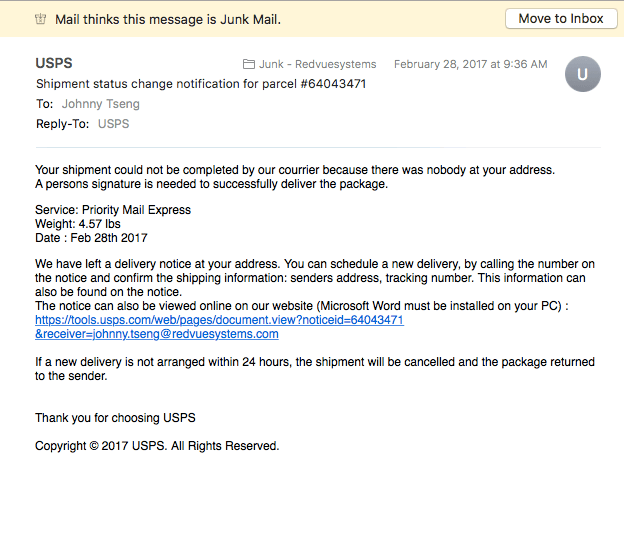Click the 24 hours cancellation warning paragraph
Viewport: 624px width, 559px height.
point(315,369)
